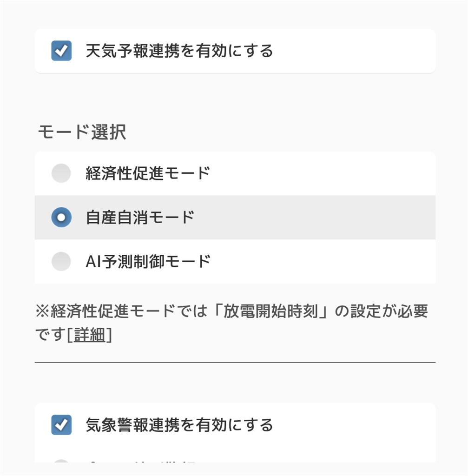The image size is (468, 476).
Task: Click empty space right of 自産自消モード row
Action: (325, 217)
